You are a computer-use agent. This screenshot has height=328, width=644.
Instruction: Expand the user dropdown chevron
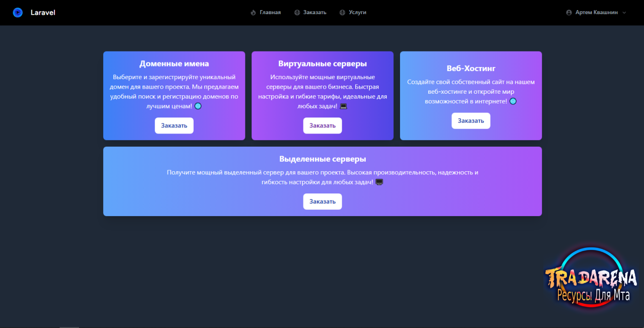point(624,13)
